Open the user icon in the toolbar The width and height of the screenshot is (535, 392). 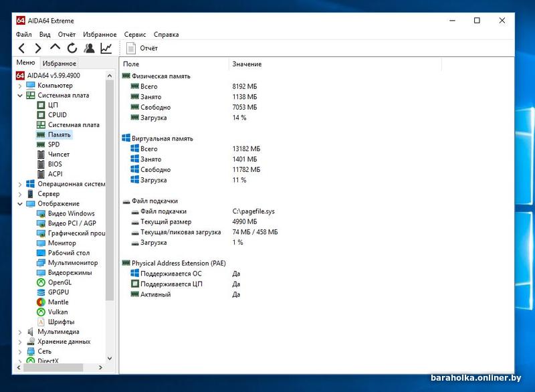click(90, 48)
